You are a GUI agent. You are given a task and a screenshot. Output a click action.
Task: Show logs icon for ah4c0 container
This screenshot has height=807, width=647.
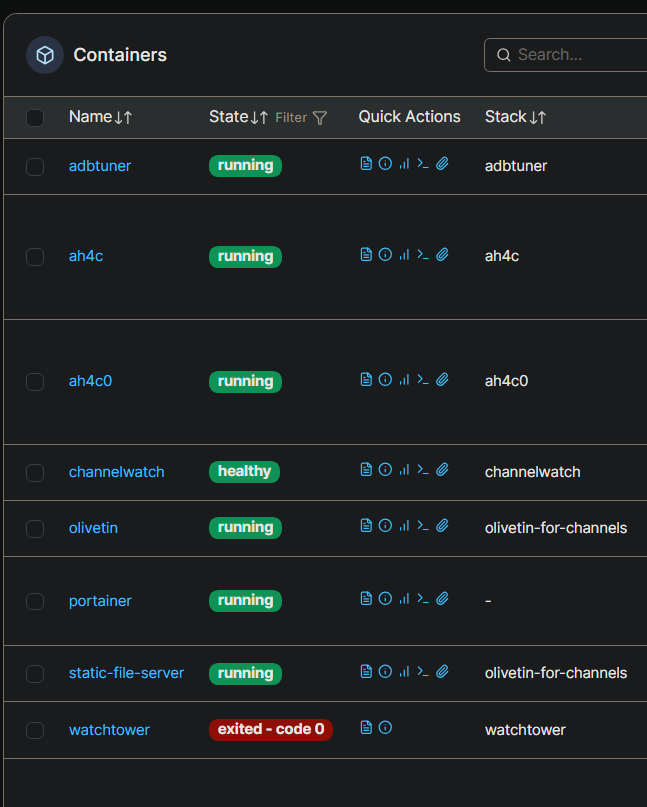point(366,379)
